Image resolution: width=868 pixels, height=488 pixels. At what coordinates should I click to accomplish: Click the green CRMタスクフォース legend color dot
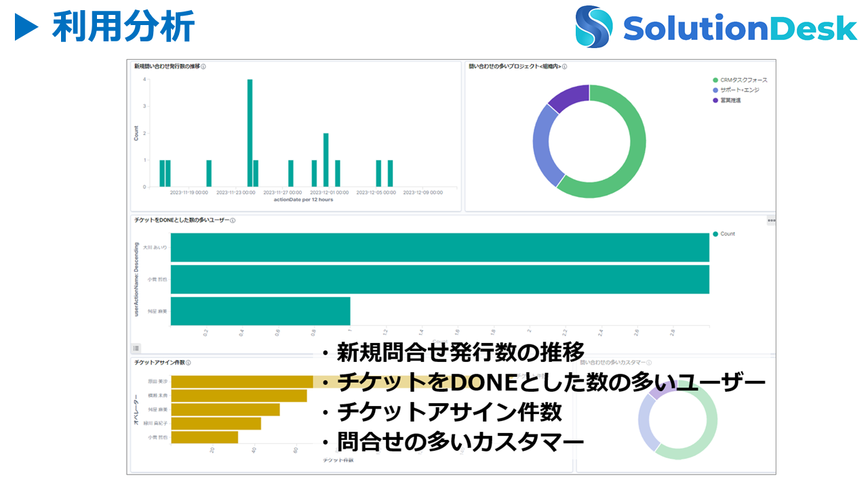pos(715,80)
